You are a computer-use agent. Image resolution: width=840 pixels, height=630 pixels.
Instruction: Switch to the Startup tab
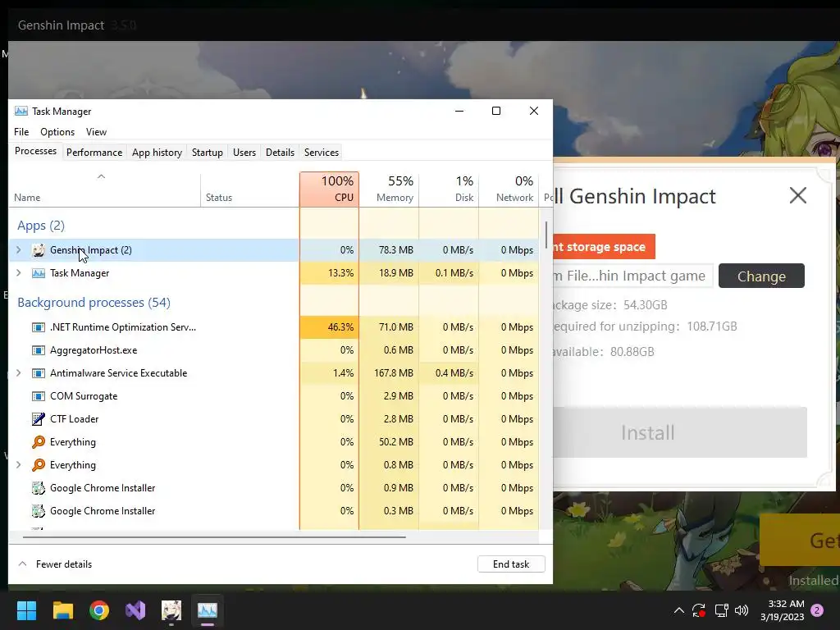coord(208,153)
